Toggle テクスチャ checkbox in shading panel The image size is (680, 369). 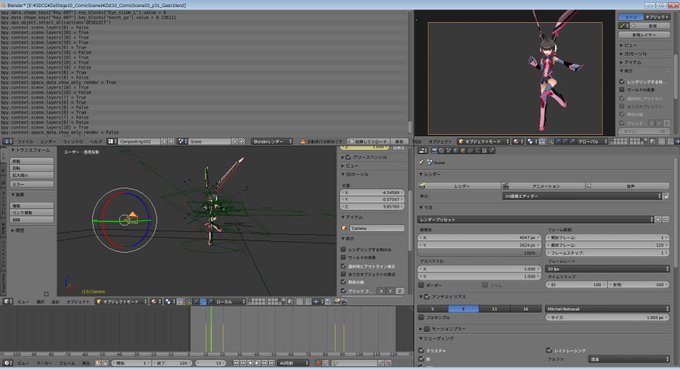[x=421, y=350]
